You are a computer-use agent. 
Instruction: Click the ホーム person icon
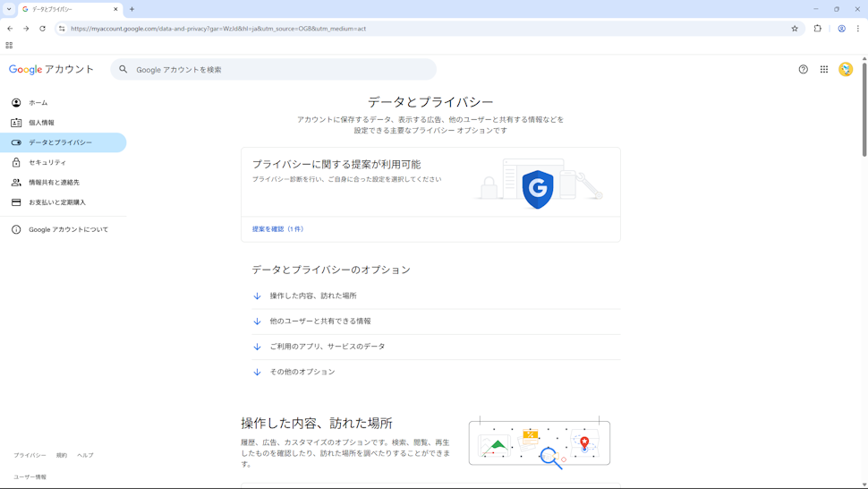[x=16, y=102]
